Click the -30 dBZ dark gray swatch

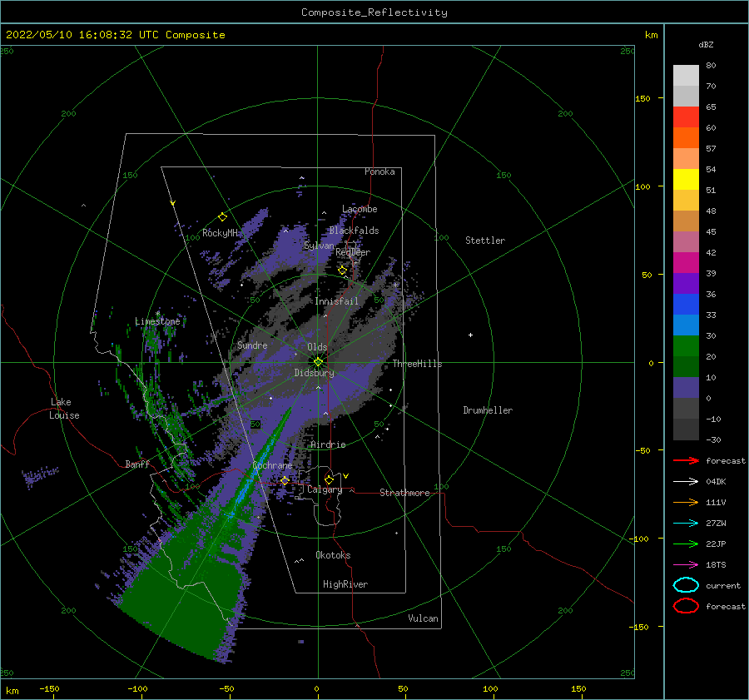click(x=686, y=429)
